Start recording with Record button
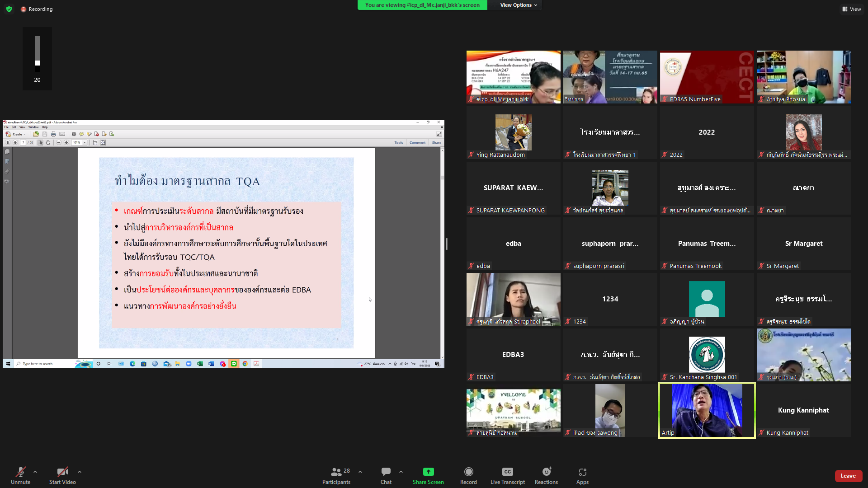 tap(468, 476)
